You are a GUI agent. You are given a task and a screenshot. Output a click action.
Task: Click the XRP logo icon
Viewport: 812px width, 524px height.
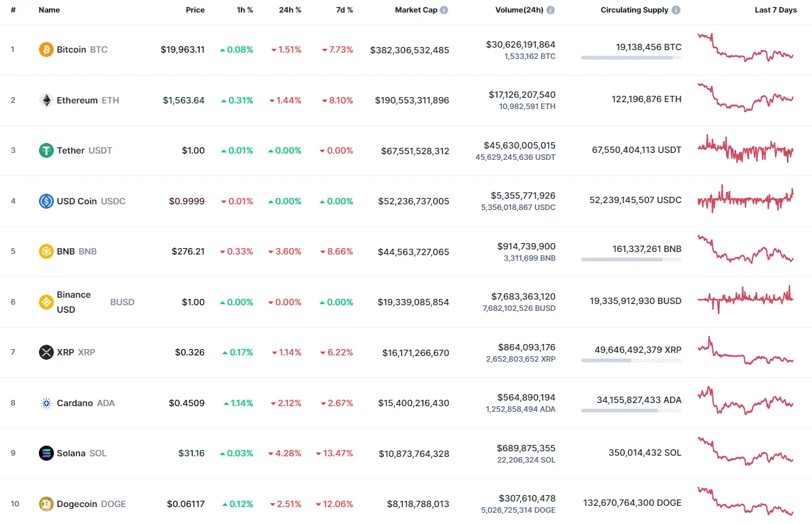[45, 352]
